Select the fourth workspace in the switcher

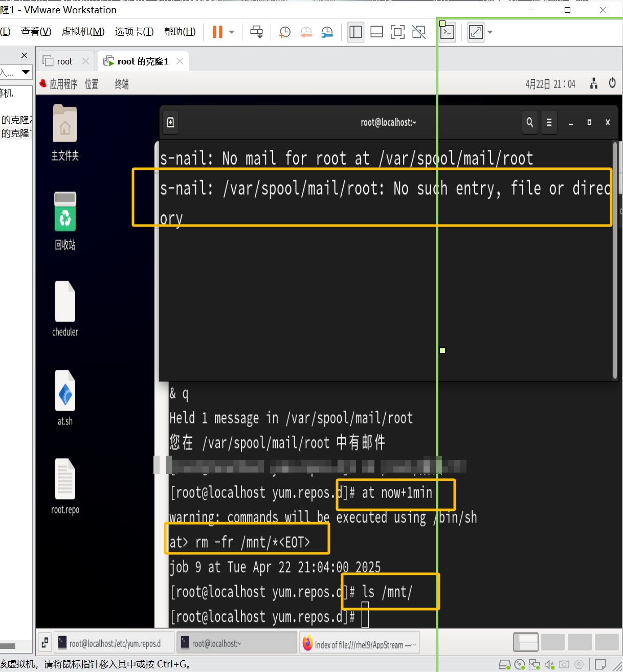click(x=607, y=642)
